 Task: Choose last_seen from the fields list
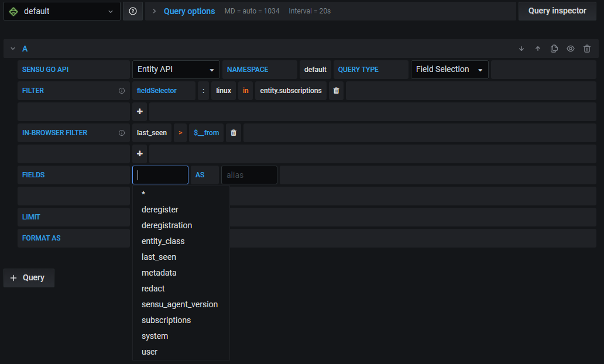pos(181,257)
